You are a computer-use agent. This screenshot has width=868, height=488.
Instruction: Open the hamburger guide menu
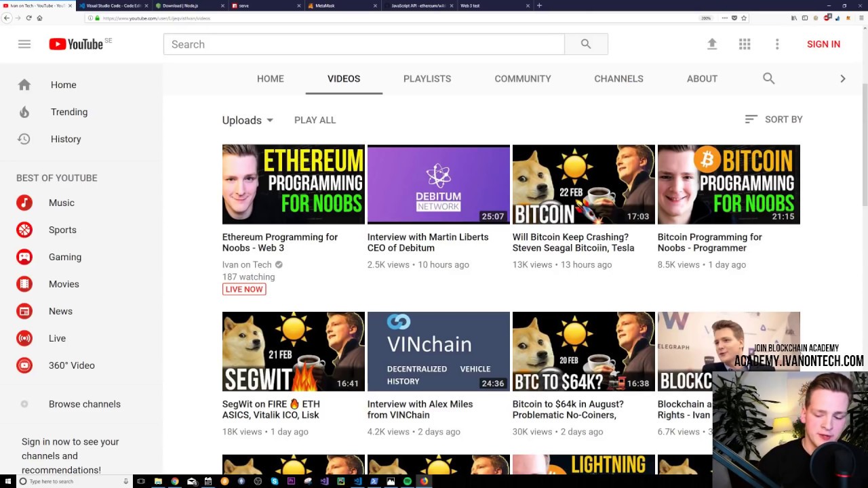[x=24, y=44]
